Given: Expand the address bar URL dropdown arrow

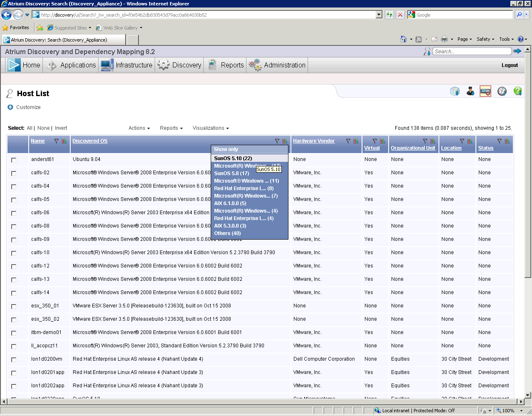Looking at the screenshot, I should click(379, 15).
